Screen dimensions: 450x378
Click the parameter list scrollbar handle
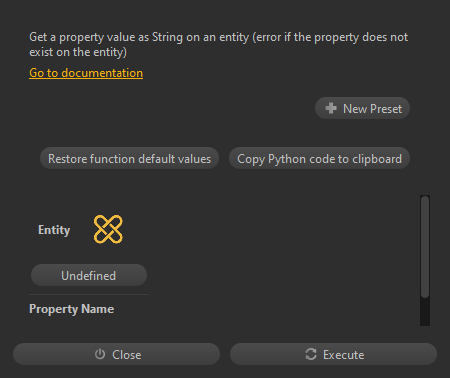coord(425,247)
